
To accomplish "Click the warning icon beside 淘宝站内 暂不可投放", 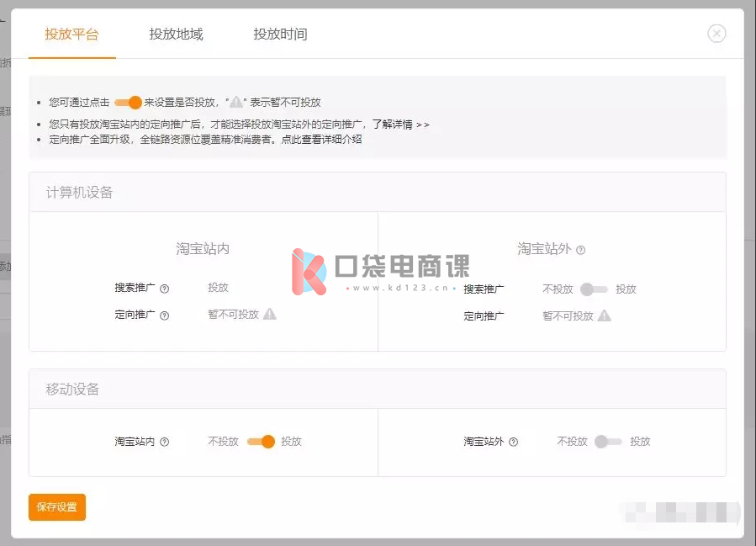I will (x=270, y=314).
